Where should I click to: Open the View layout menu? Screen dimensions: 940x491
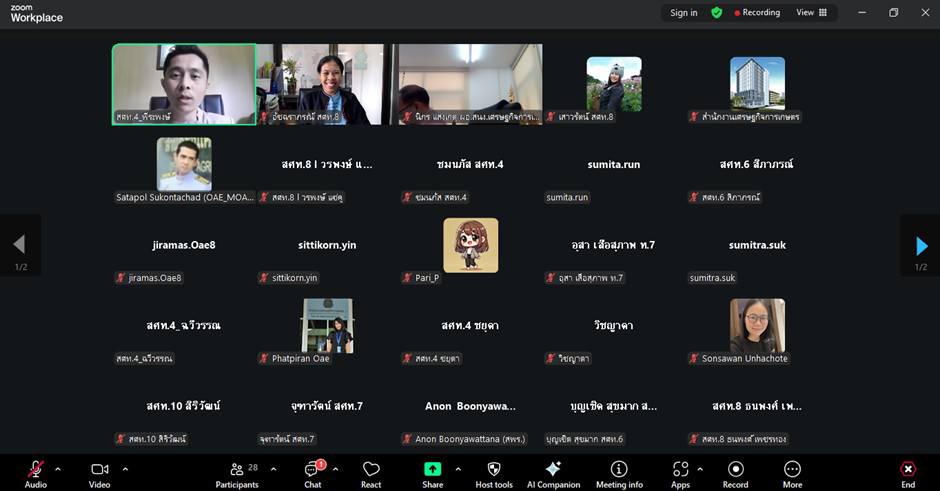[811, 13]
